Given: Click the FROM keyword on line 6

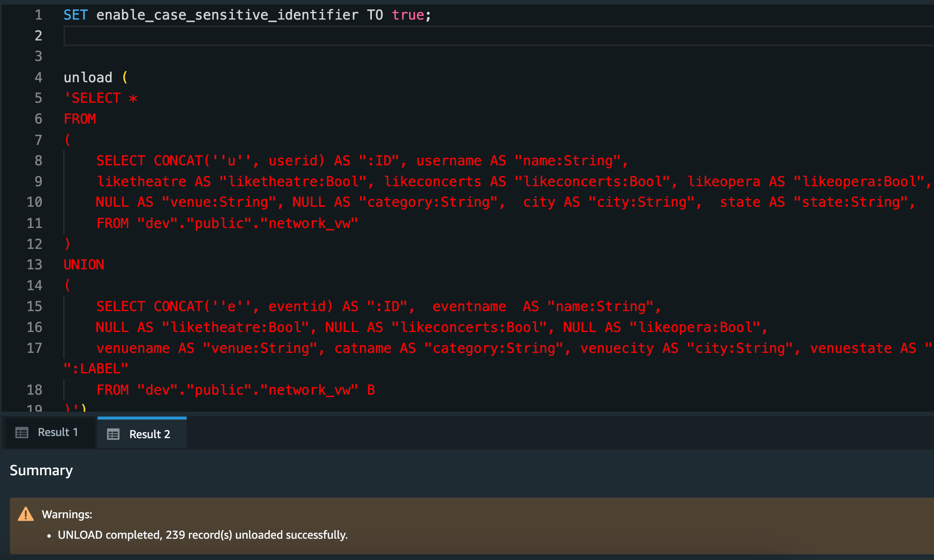Looking at the screenshot, I should click(80, 119).
